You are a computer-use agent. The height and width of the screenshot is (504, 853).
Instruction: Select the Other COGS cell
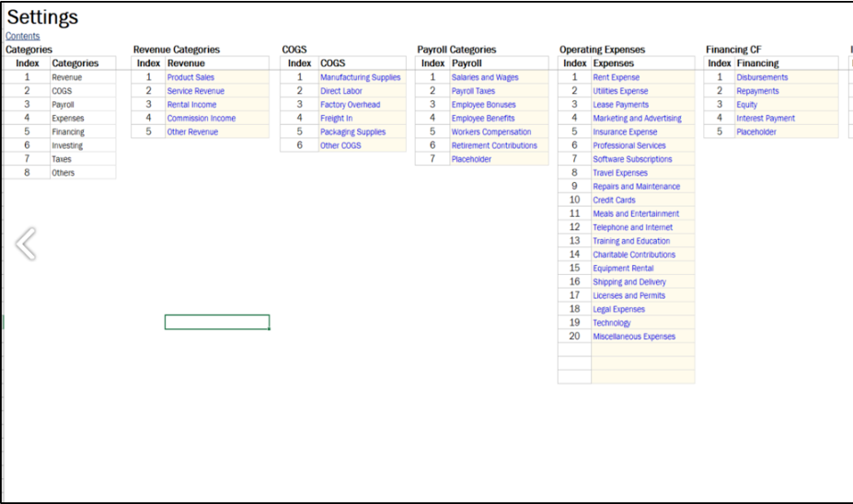[340, 145]
